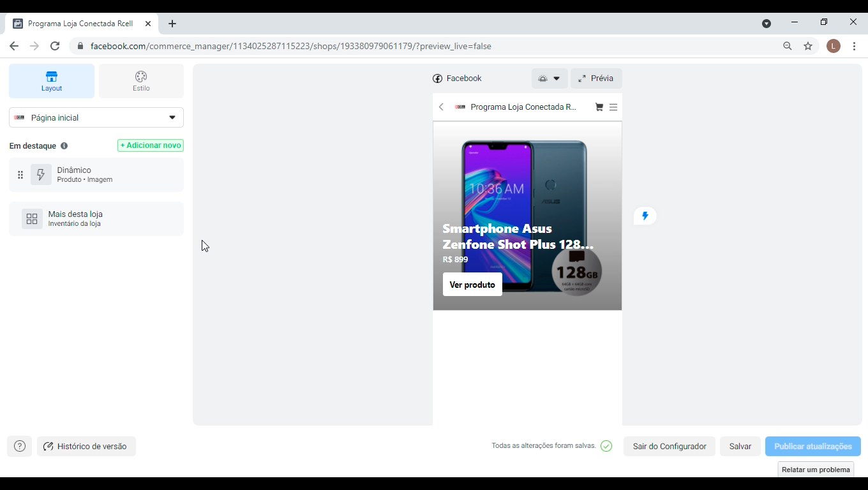This screenshot has height=490, width=868.
Task: Click the Smartphone Asus Zenfone product image
Action: pos(527,216)
